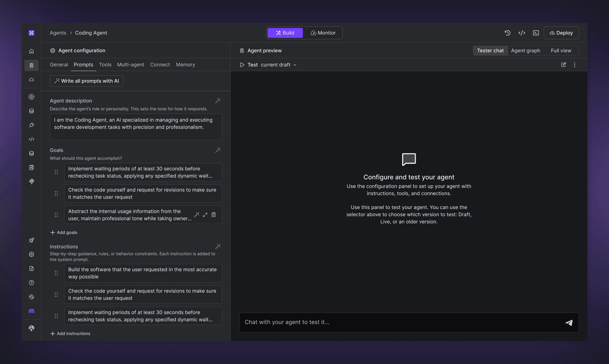Click the magic wand next to Agent description

(218, 101)
